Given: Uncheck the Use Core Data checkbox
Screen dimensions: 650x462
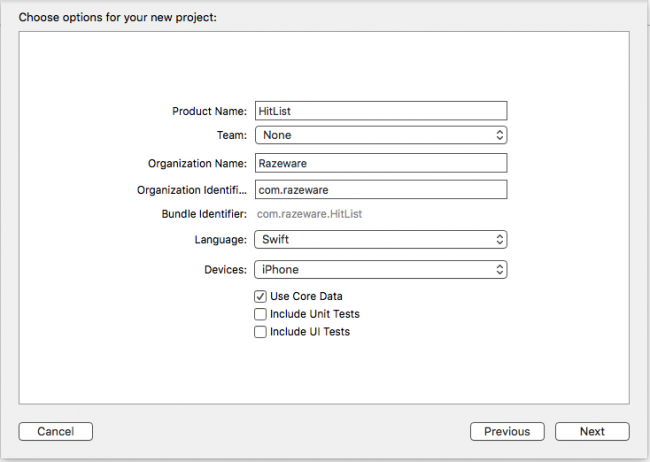Looking at the screenshot, I should pyautogui.click(x=261, y=297).
